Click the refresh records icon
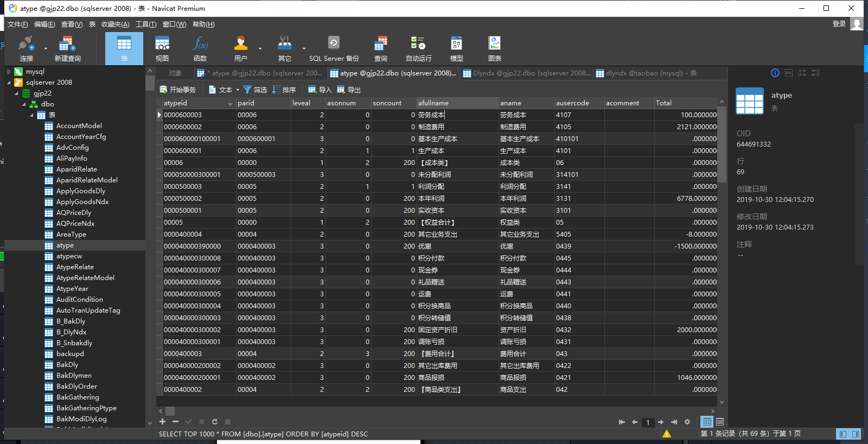The width and height of the screenshot is (868, 444). pos(215,422)
